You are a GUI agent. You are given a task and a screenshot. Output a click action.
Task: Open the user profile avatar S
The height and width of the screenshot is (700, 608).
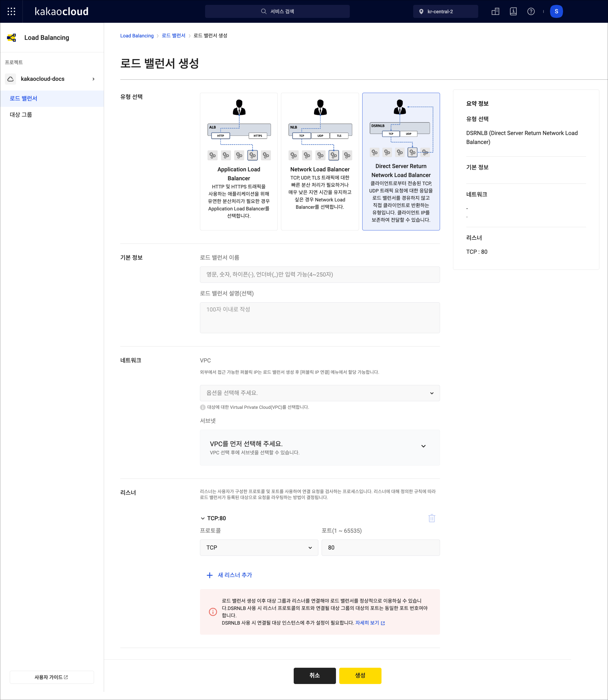[556, 12]
